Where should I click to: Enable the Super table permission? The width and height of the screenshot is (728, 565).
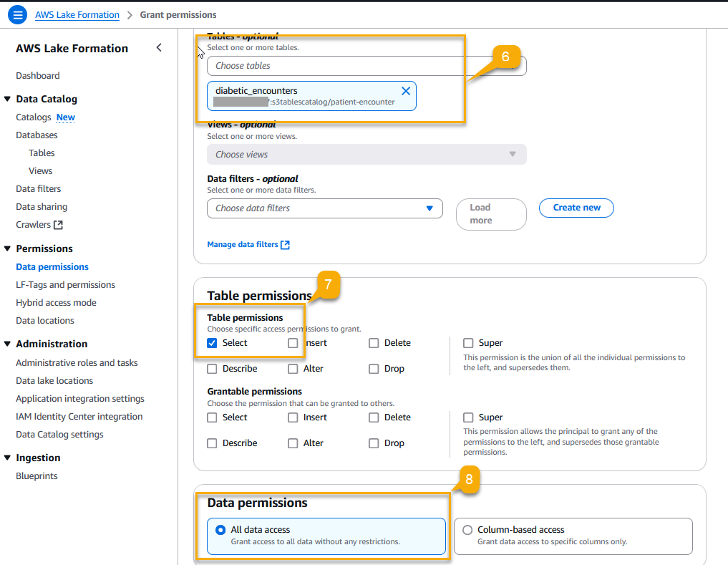click(x=469, y=342)
